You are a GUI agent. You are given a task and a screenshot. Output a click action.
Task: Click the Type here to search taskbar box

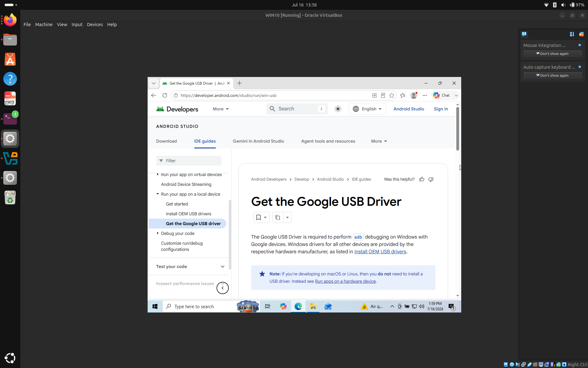tap(211, 306)
